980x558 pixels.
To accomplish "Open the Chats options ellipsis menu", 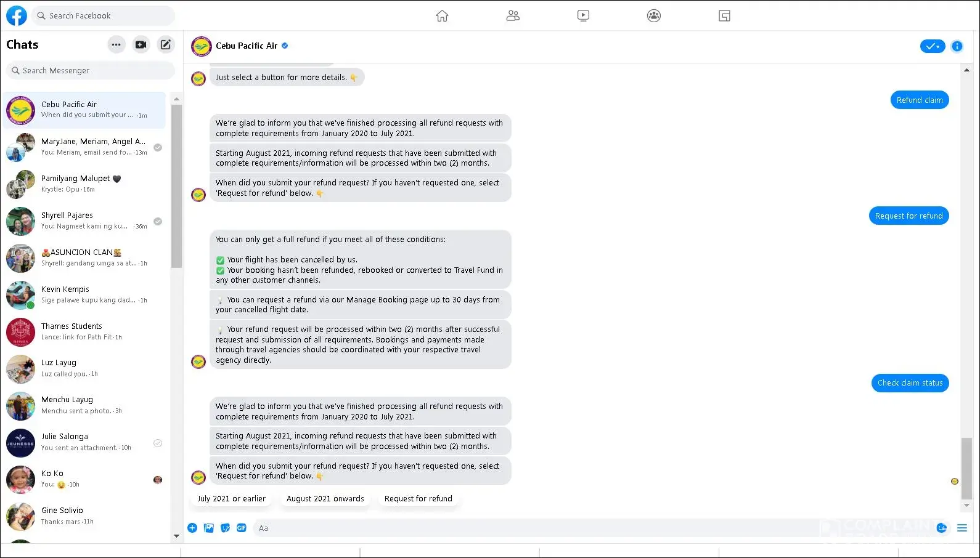I will pyautogui.click(x=116, y=44).
